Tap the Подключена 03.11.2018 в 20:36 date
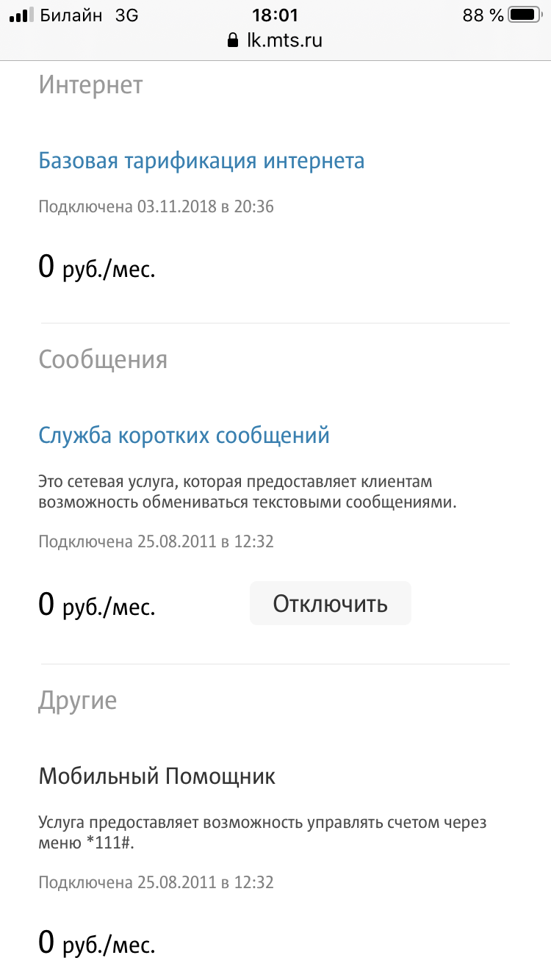Screen dimensions: 551x980 point(156,207)
